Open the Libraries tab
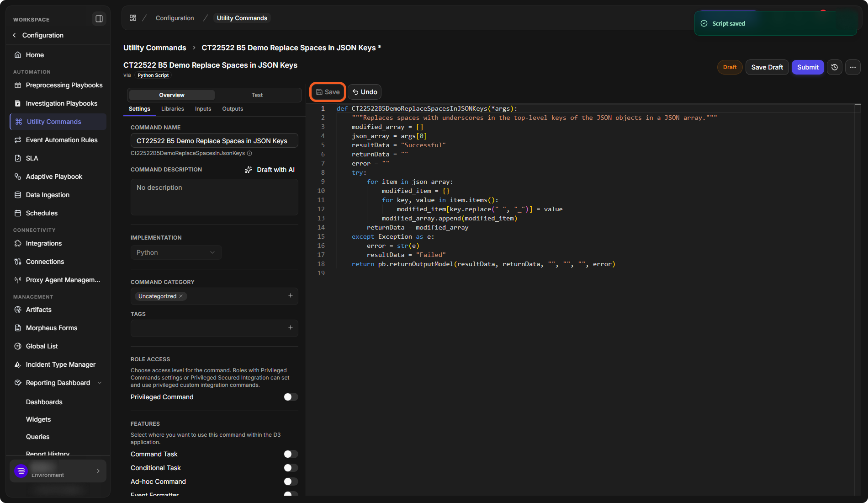The width and height of the screenshot is (868, 503). pyautogui.click(x=173, y=109)
